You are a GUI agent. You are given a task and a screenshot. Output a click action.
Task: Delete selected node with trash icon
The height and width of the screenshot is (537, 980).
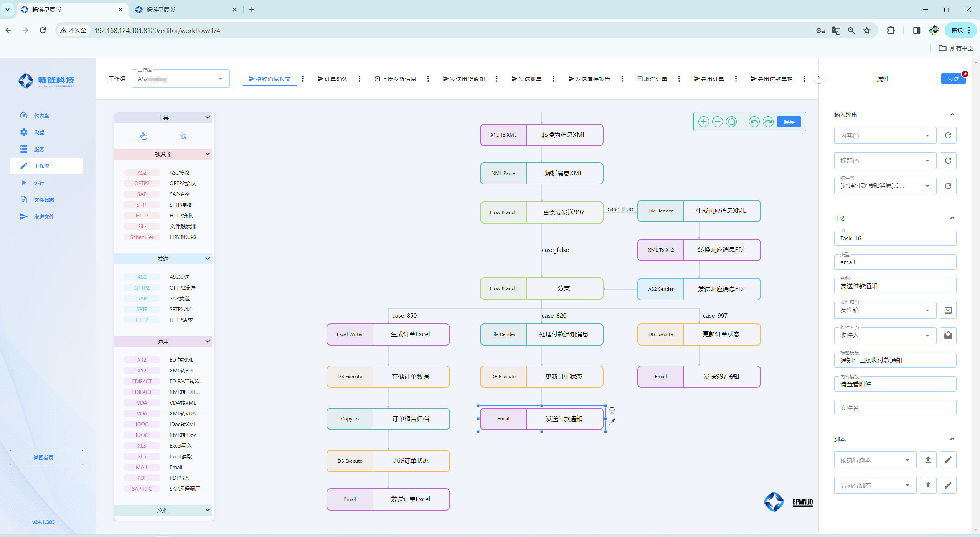point(612,410)
